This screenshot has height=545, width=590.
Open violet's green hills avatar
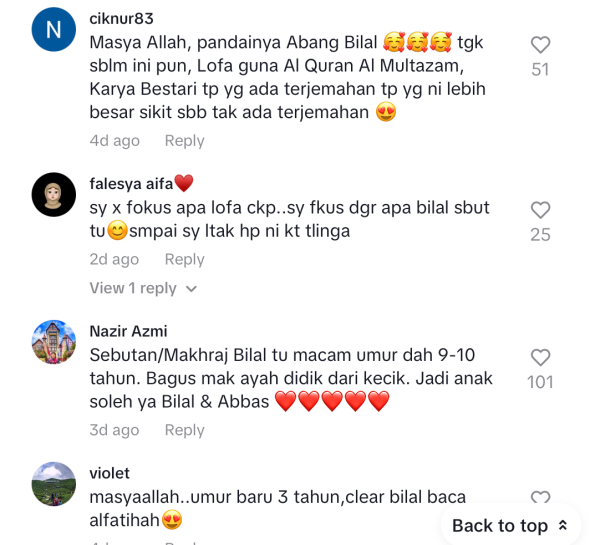click(53, 484)
